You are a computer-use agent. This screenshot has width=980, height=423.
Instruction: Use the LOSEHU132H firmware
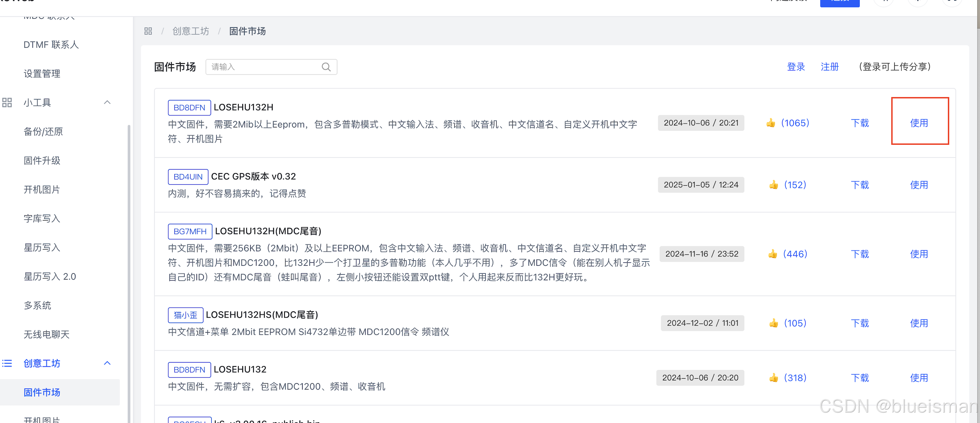coord(919,123)
